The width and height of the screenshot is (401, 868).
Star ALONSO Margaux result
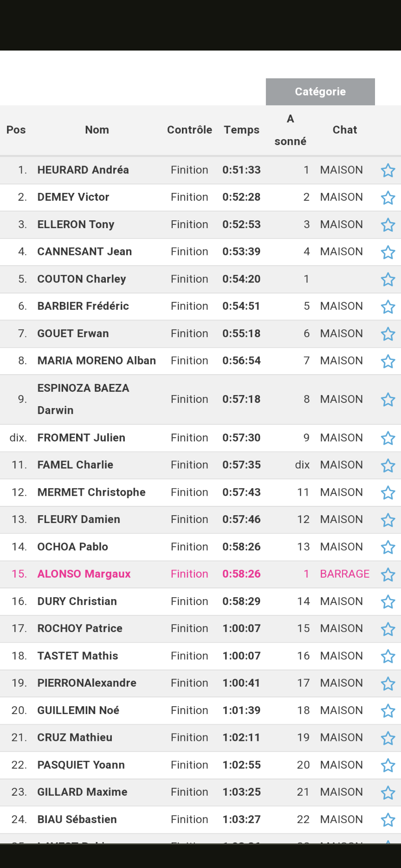click(388, 575)
